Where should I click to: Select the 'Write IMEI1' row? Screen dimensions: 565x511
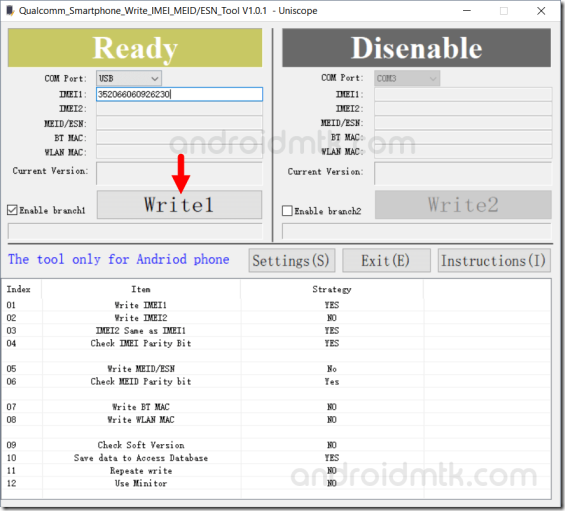coord(276,305)
